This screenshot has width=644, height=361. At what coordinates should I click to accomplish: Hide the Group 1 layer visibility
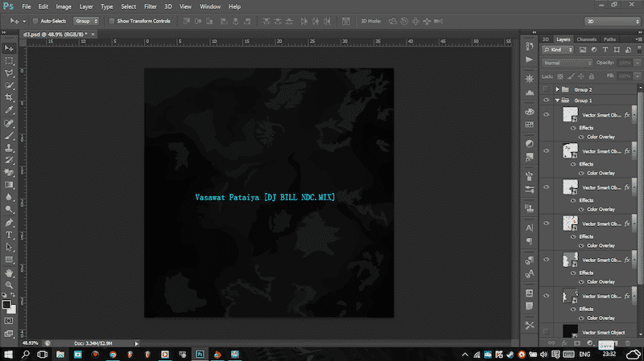click(547, 101)
